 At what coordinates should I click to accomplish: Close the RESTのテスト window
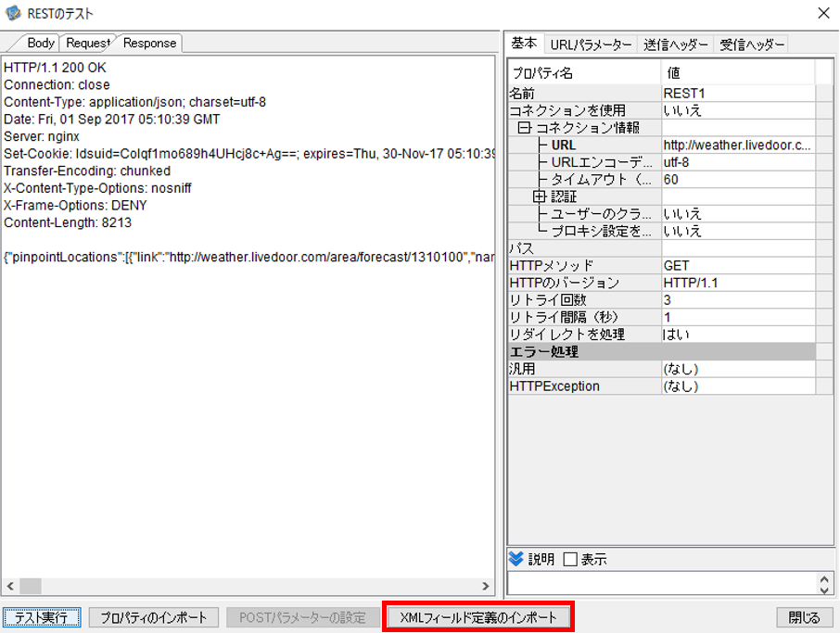pos(824,13)
